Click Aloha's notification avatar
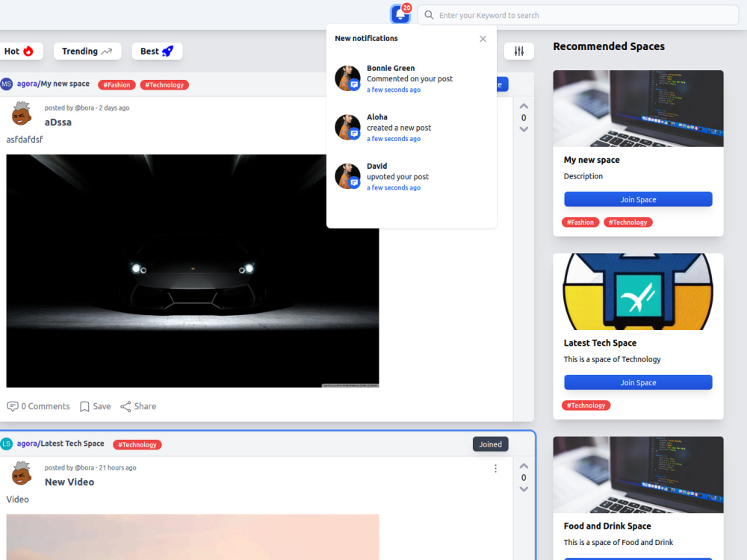This screenshot has width=747, height=560. tap(347, 128)
